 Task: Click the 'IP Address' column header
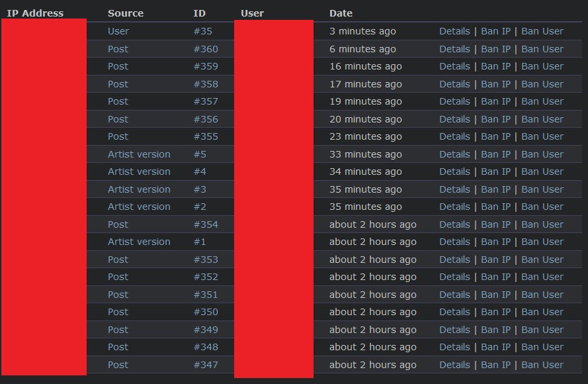click(35, 13)
